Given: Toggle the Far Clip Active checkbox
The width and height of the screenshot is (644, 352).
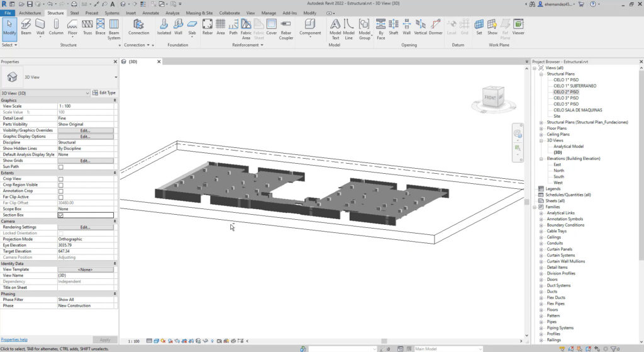Looking at the screenshot, I should coord(61,197).
